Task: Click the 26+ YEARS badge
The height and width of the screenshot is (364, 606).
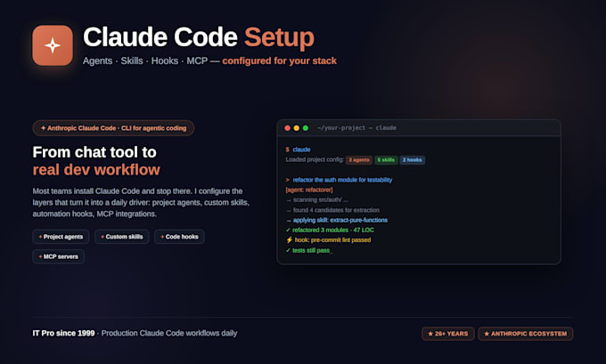Action: [448, 334]
